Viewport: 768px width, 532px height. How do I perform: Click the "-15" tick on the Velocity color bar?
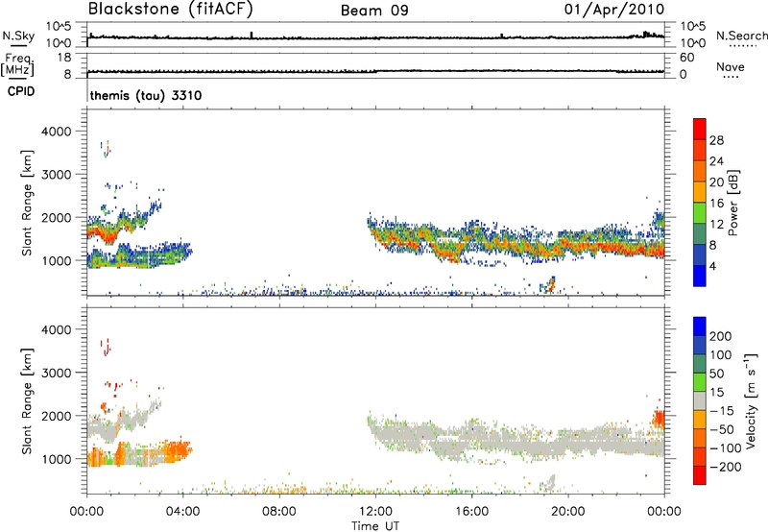pos(722,411)
